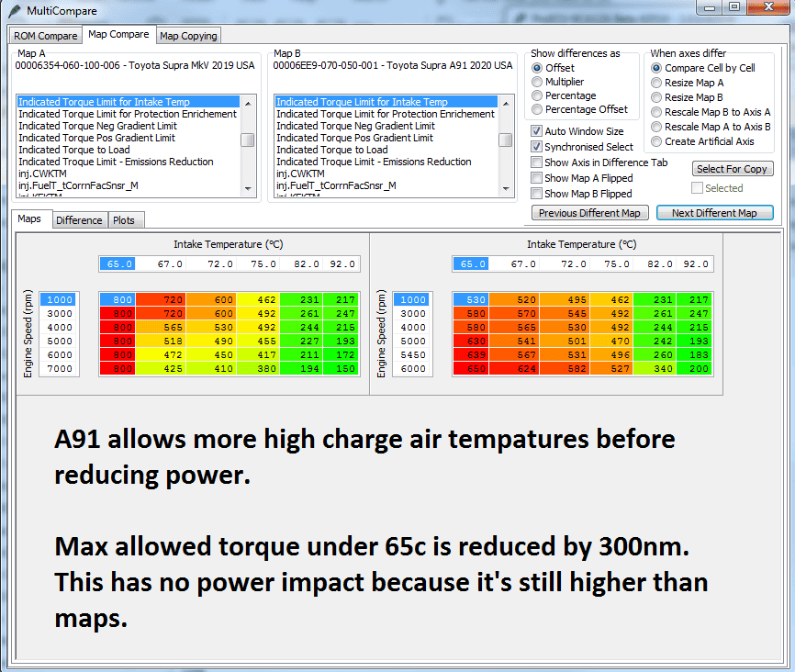Click Map B 5450 rpm axis cell
This screenshot has height=672, width=795.
click(x=413, y=355)
